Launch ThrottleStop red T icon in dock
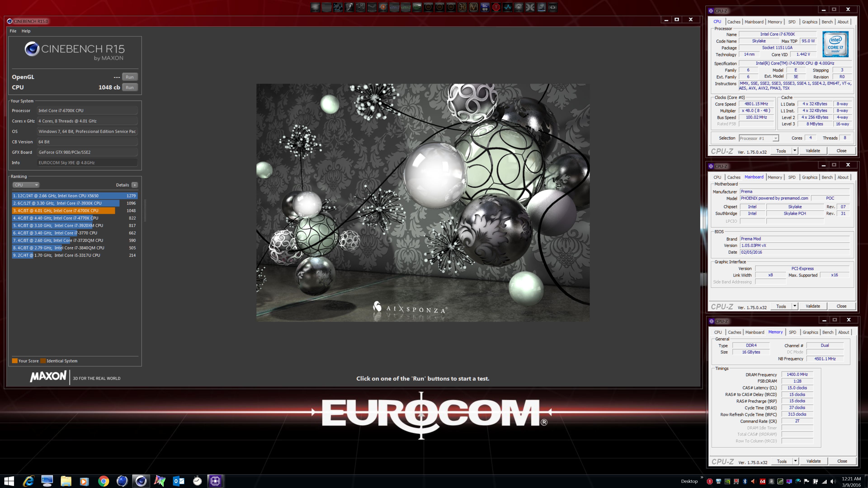868x488 pixels. (496, 7)
